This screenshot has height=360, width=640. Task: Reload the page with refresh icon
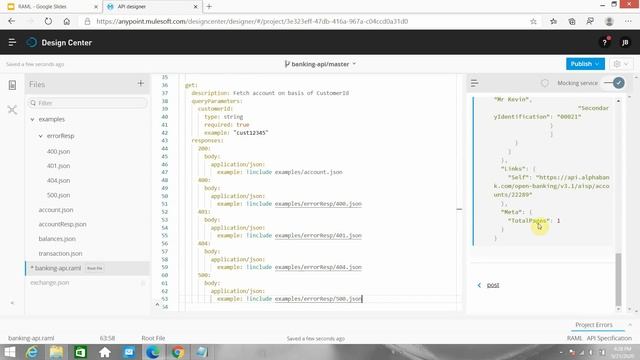click(48, 21)
